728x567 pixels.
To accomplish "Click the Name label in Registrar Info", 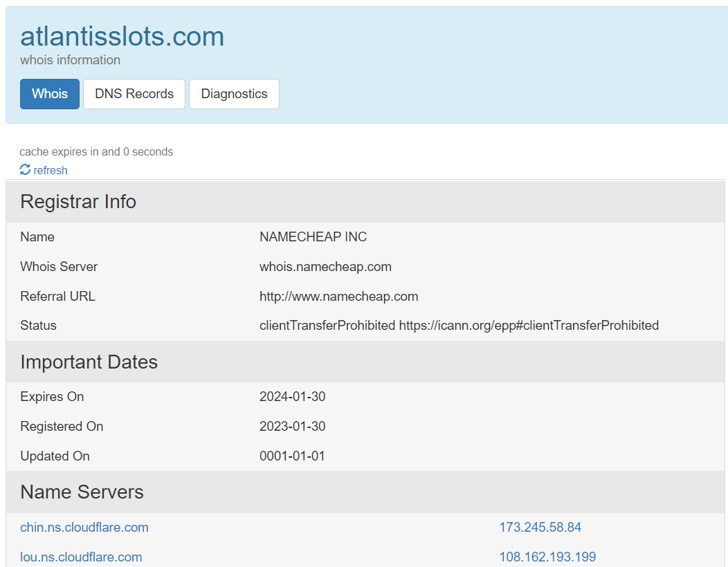I will pos(37,236).
